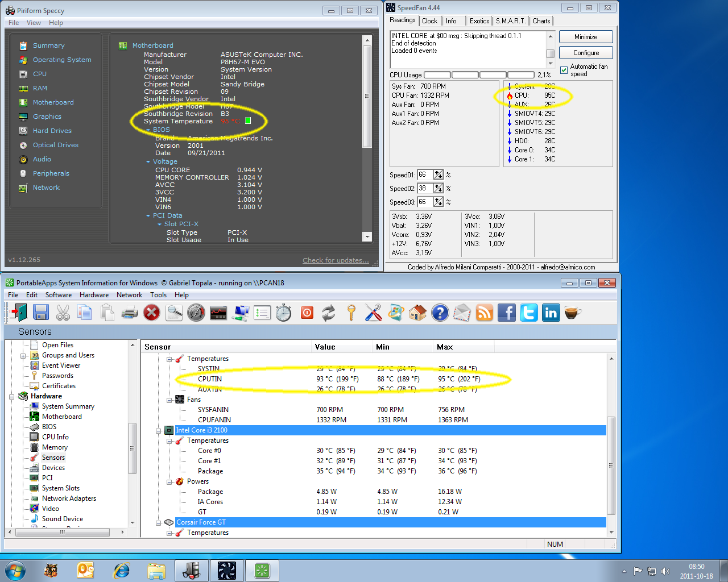Click the floppy disk Save toolbar icon

click(40, 313)
